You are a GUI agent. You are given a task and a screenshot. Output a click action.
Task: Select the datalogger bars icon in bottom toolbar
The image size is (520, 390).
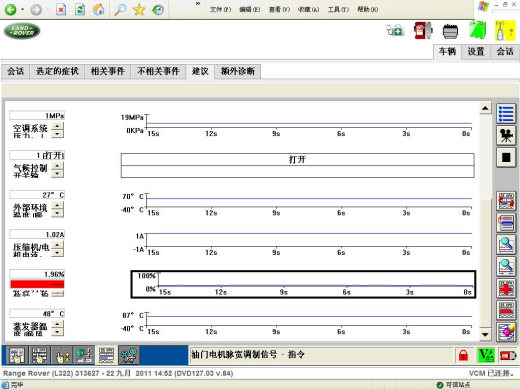coord(107,355)
